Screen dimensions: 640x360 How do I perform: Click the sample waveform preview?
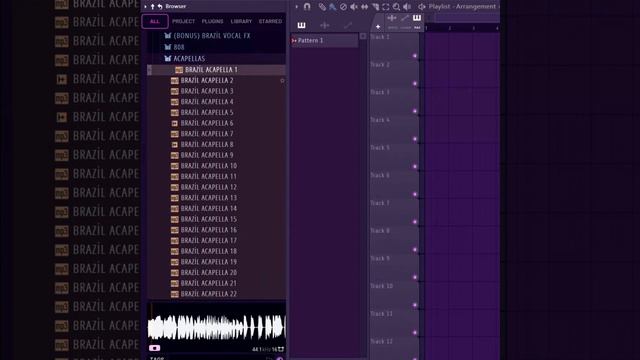point(216,327)
